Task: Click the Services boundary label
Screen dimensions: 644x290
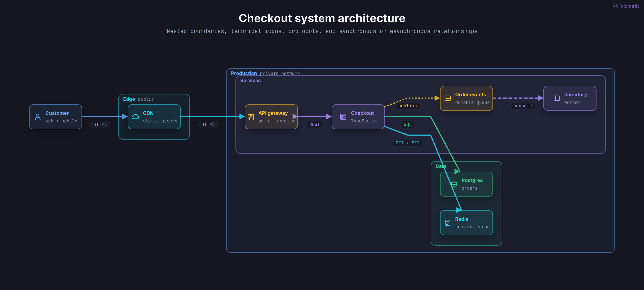Action: click(251, 81)
